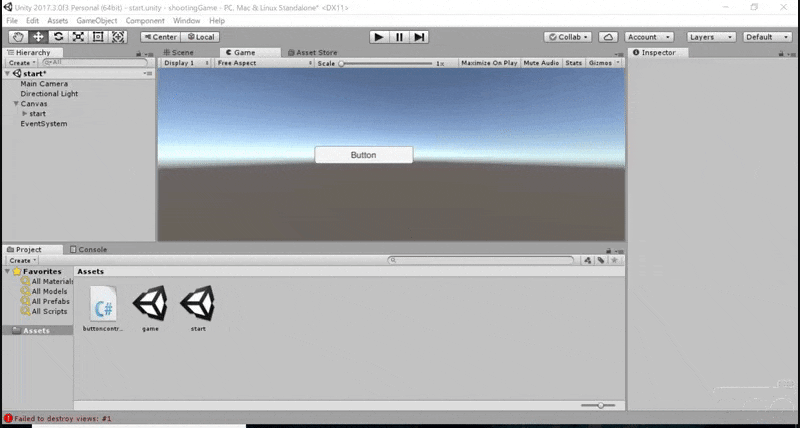Select the Assets folder in Project tree
The width and height of the screenshot is (800, 428).
point(38,331)
